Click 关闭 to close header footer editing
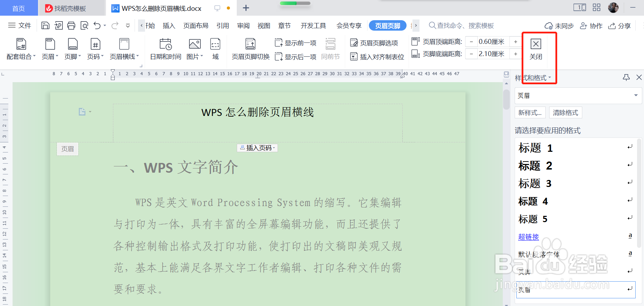The height and width of the screenshot is (306, 644). [536, 49]
